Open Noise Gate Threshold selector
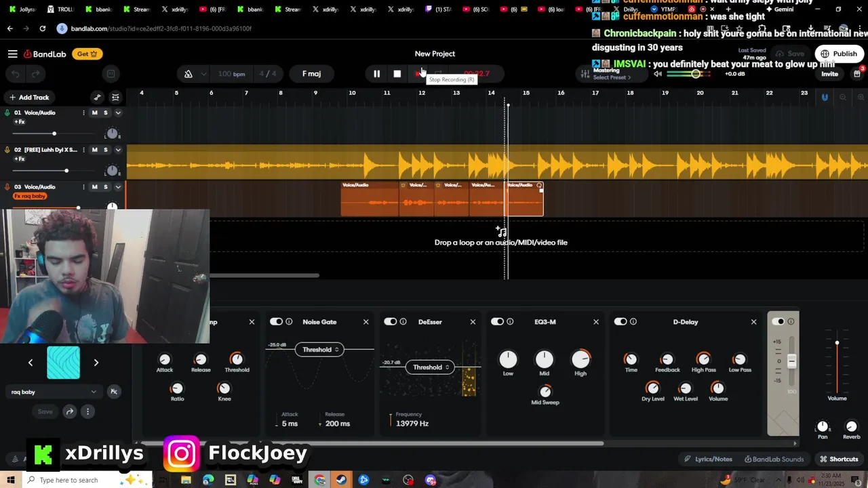Viewport: 868px width, 488px height. [319, 350]
